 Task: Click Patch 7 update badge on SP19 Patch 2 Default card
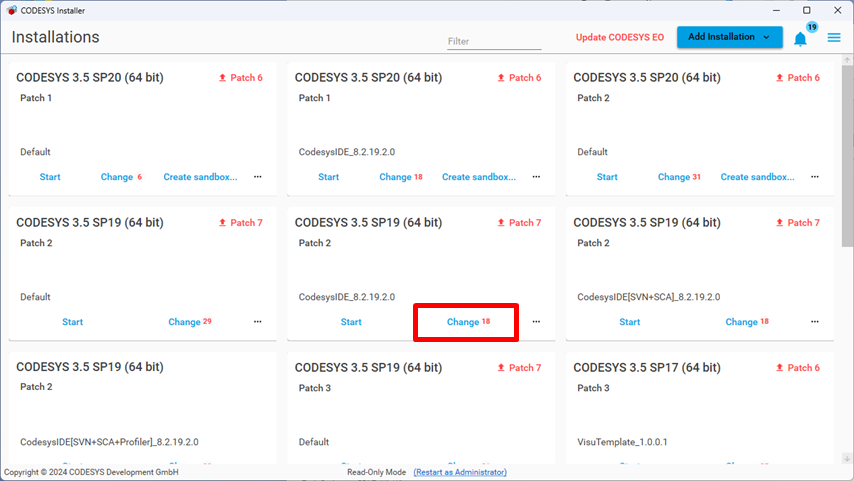tap(241, 222)
